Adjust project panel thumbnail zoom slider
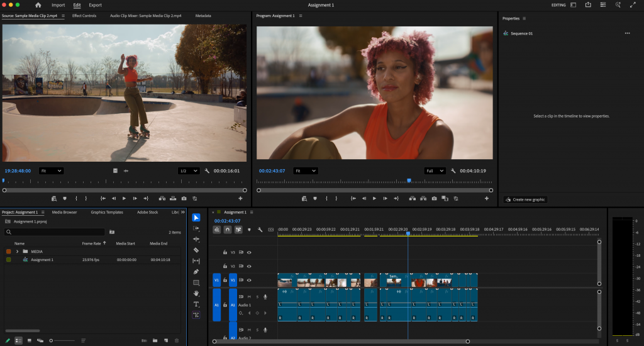 [52, 340]
